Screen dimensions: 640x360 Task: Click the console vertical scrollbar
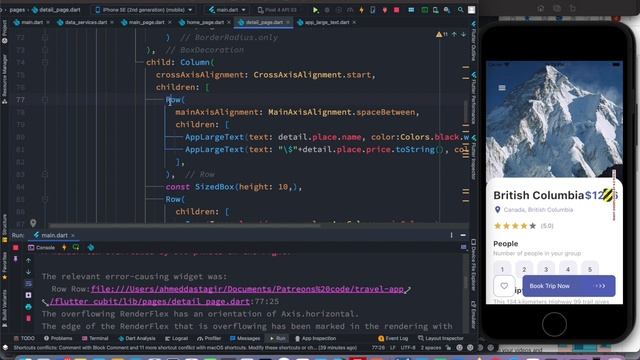[465, 282]
